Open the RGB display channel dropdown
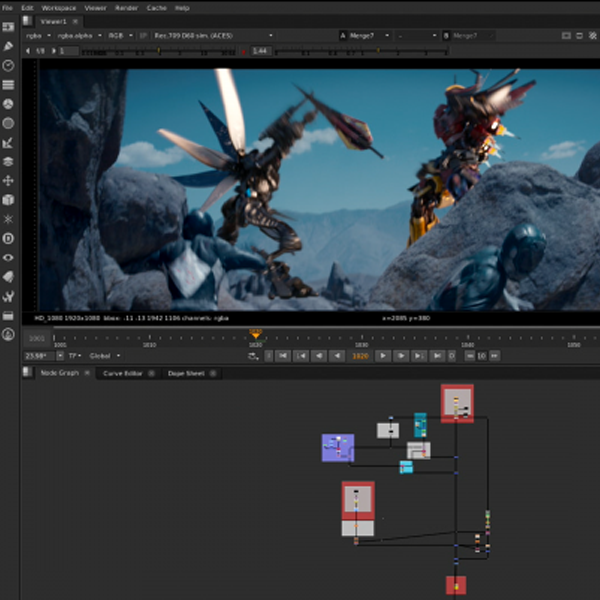This screenshot has width=600, height=600. [119, 35]
